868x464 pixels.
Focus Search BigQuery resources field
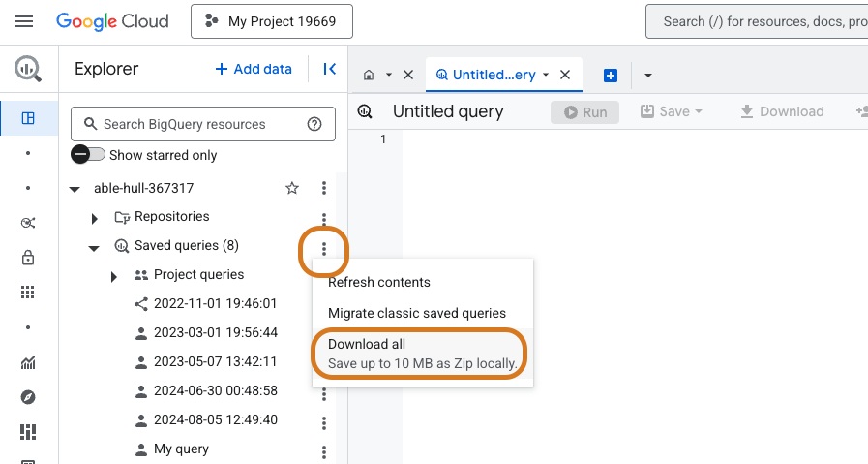pos(202,124)
